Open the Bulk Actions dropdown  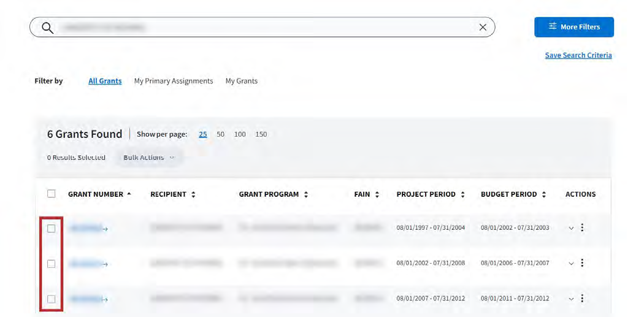[148, 158]
